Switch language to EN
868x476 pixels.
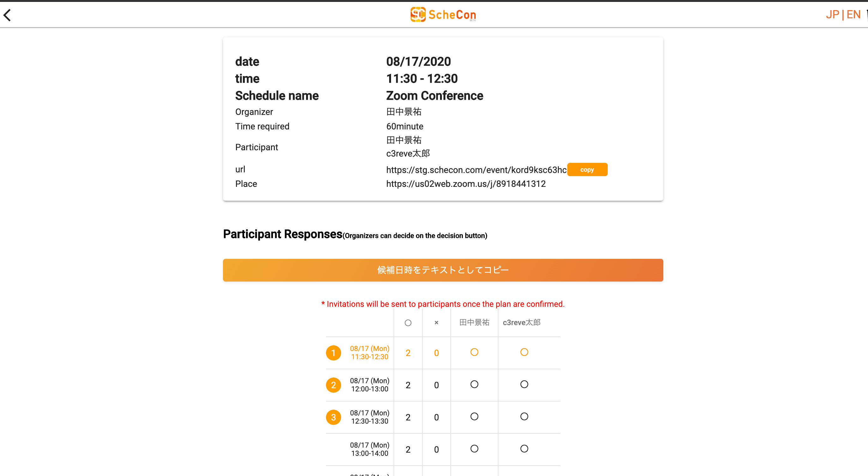pos(853,15)
